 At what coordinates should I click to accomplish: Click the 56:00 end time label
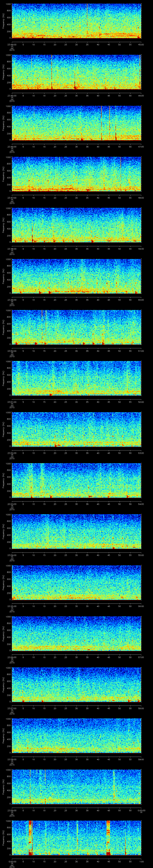[141, 606]
